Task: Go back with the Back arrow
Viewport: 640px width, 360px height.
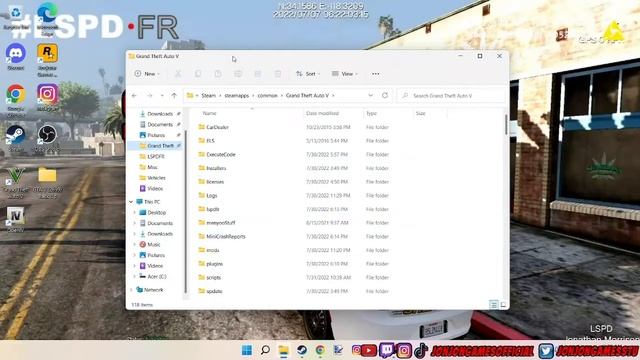Action: tap(134, 96)
